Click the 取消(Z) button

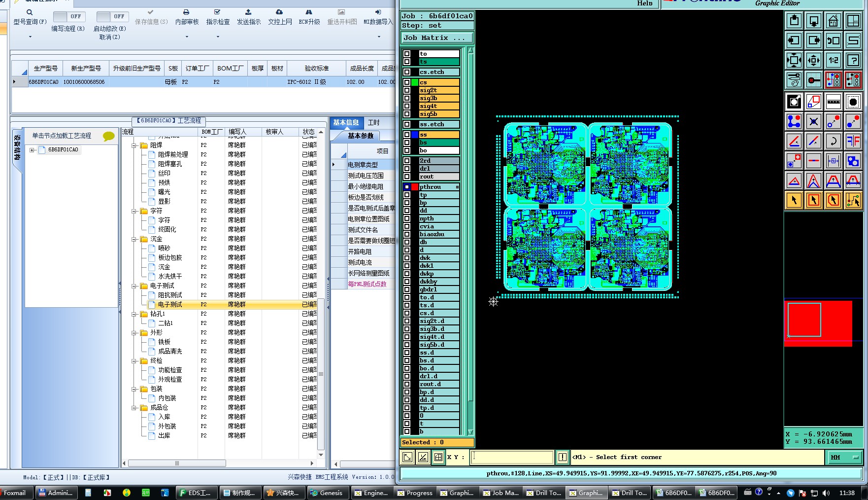[x=109, y=37]
